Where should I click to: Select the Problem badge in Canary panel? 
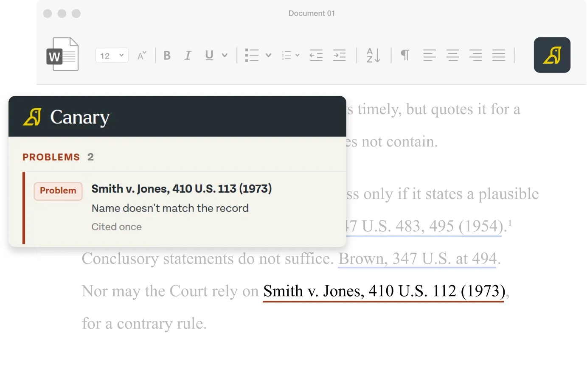[x=58, y=191]
